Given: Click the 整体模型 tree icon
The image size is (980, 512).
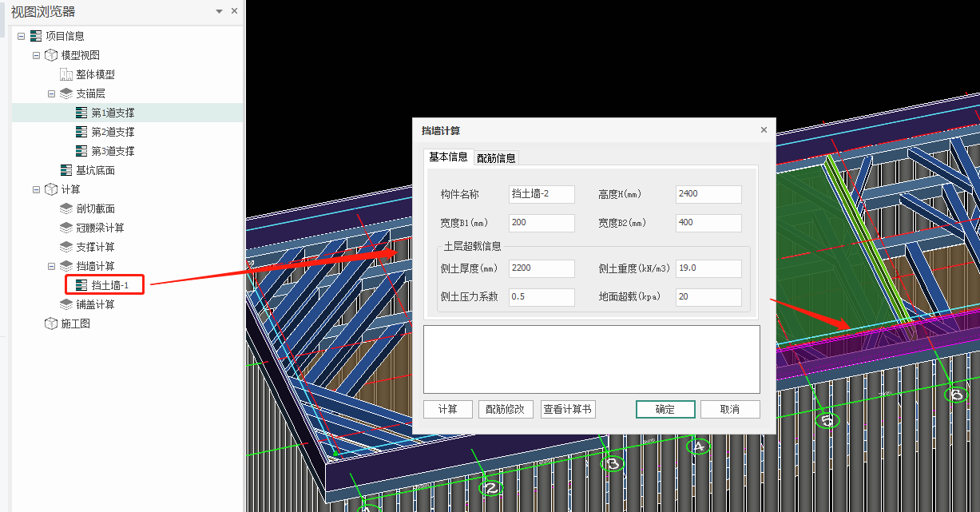Looking at the screenshot, I should click(x=66, y=74).
